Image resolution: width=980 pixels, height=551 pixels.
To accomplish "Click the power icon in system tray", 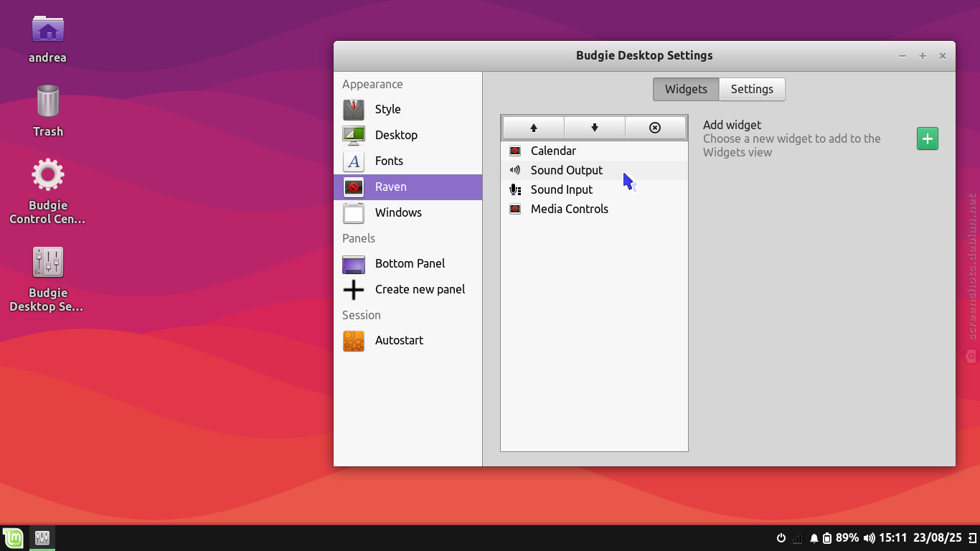I will tap(781, 538).
